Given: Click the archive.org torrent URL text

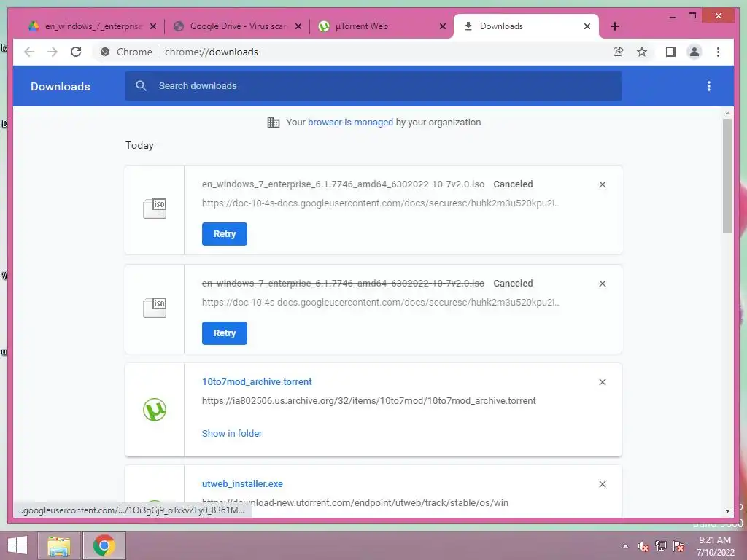Looking at the screenshot, I should (x=368, y=401).
